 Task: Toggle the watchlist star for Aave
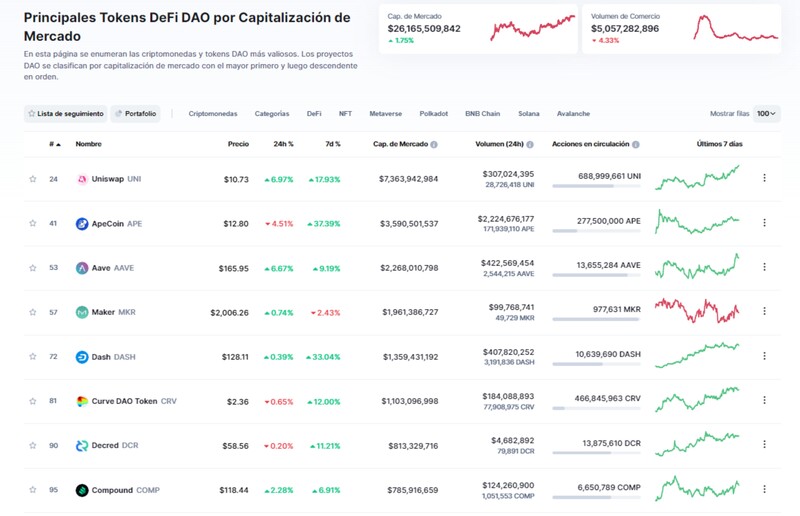[33, 267]
